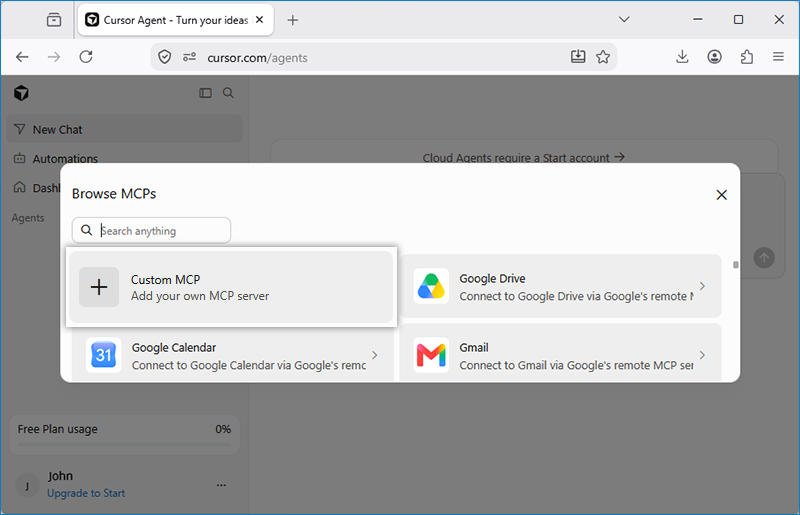
Task: Follow the Cloud Agents require a Start account link
Action: pyautogui.click(x=523, y=158)
